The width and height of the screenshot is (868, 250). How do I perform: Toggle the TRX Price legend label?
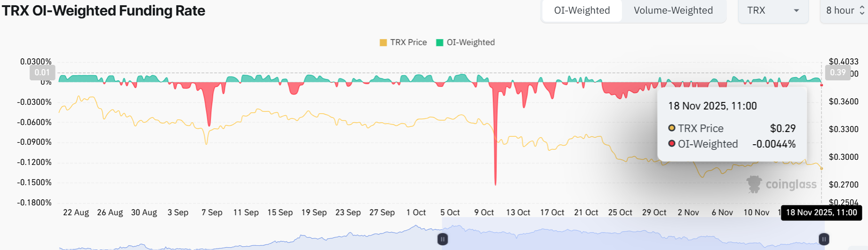click(x=408, y=42)
